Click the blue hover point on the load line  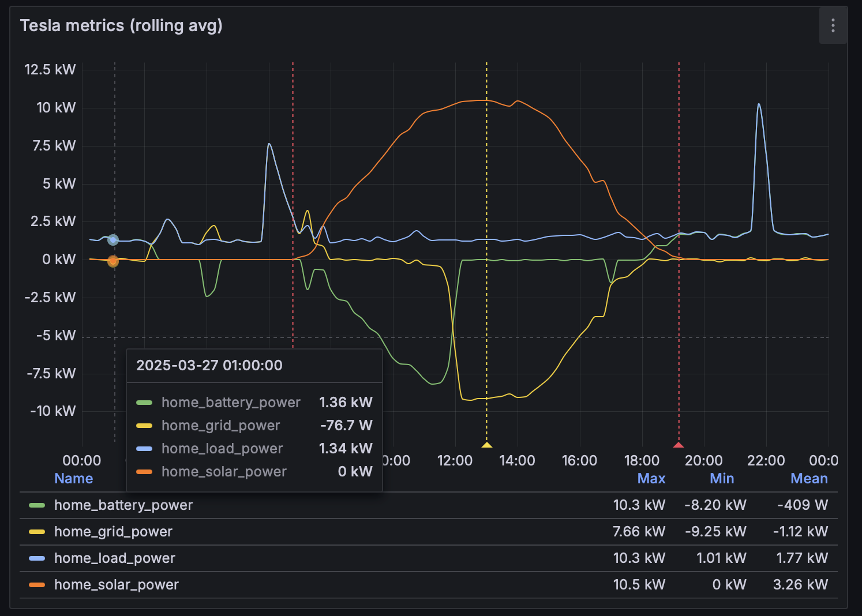pos(113,240)
